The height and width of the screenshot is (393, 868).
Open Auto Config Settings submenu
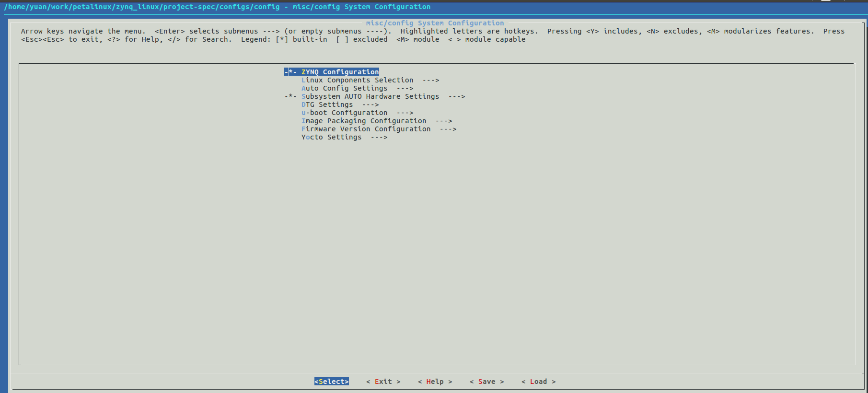coord(357,88)
